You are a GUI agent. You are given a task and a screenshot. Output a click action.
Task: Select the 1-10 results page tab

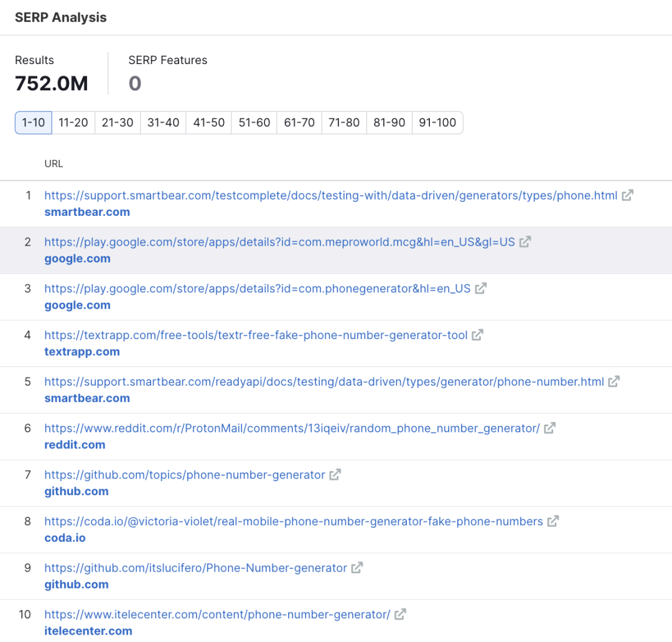click(x=34, y=123)
